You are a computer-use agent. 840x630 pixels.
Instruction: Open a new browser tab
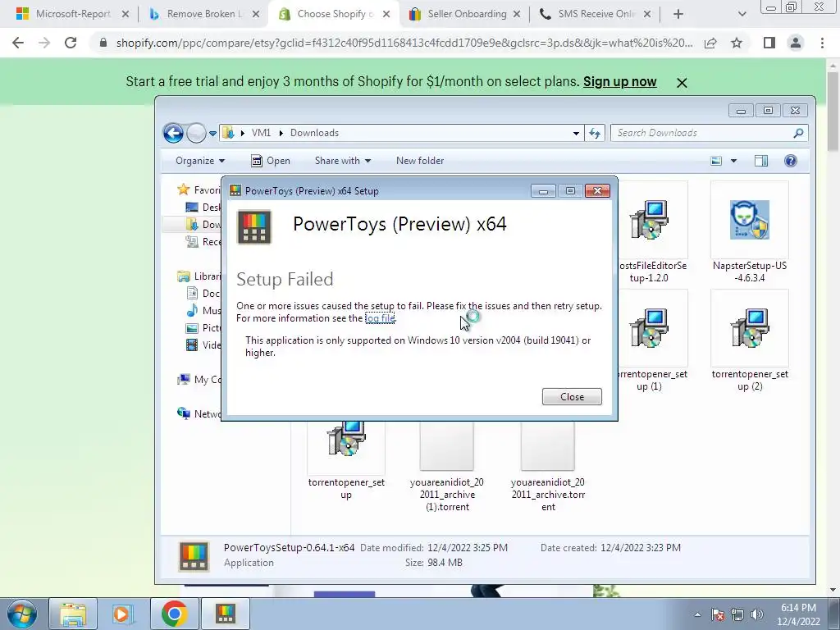click(x=678, y=15)
